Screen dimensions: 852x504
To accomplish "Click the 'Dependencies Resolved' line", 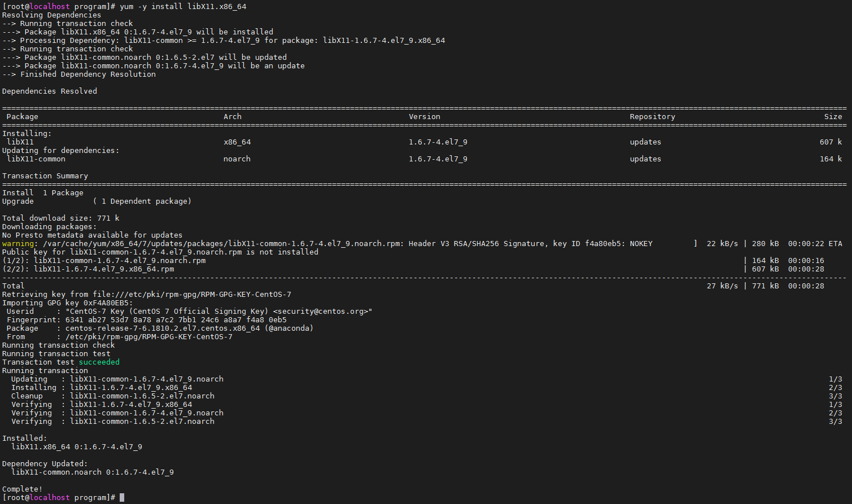I will 50,91.
